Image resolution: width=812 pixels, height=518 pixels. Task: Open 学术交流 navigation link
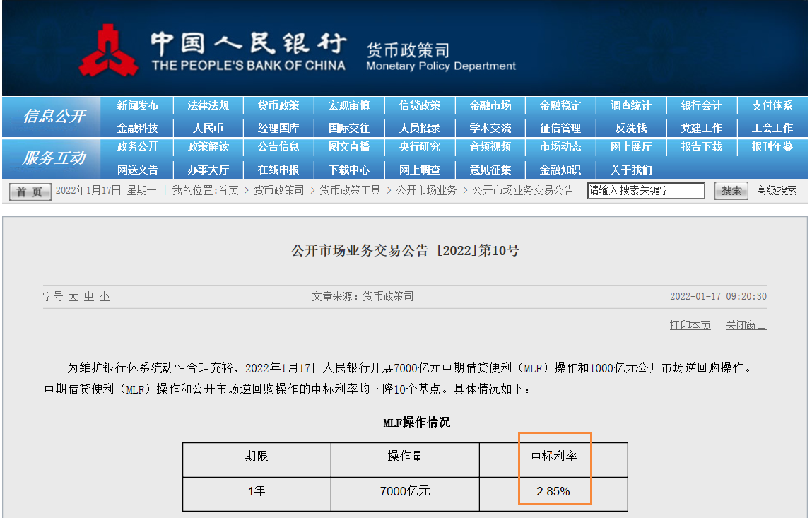pyautogui.click(x=490, y=128)
